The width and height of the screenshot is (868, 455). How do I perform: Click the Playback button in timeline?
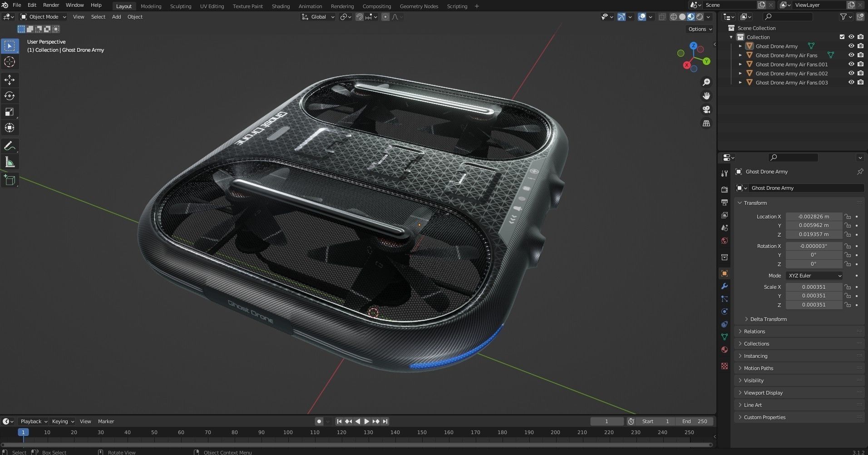point(33,421)
